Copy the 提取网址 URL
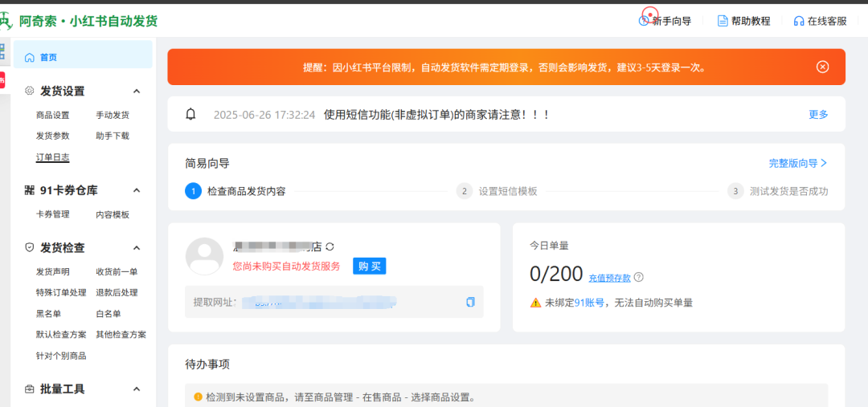 point(470,302)
